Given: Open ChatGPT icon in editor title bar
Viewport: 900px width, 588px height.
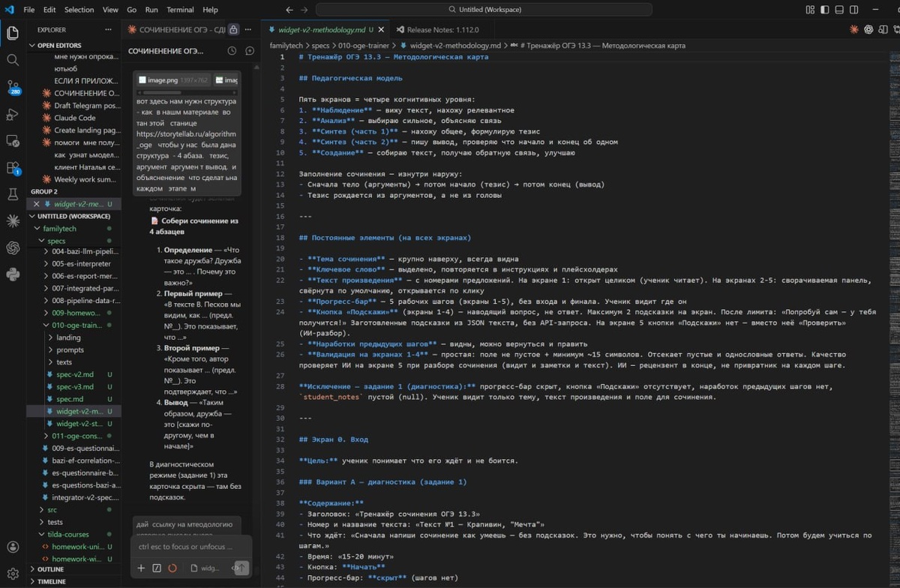Looking at the screenshot, I should (868, 30).
